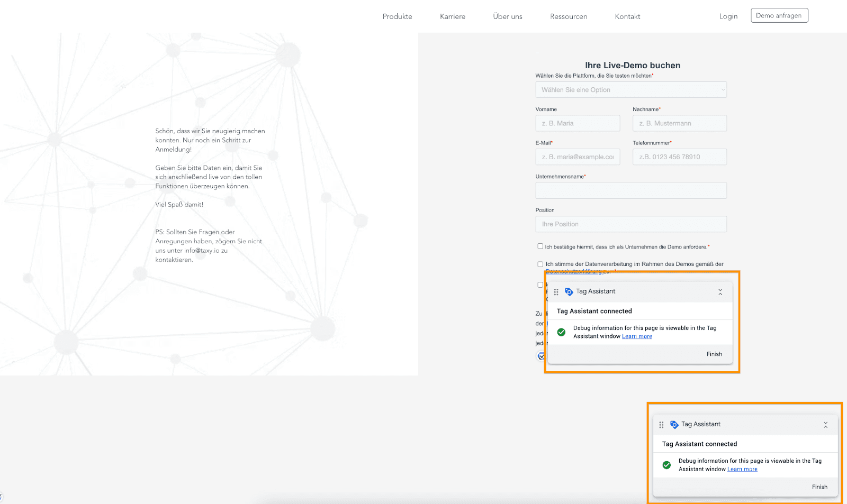Open the Ressourcen menu item
This screenshot has height=504, width=847.
tap(569, 16)
